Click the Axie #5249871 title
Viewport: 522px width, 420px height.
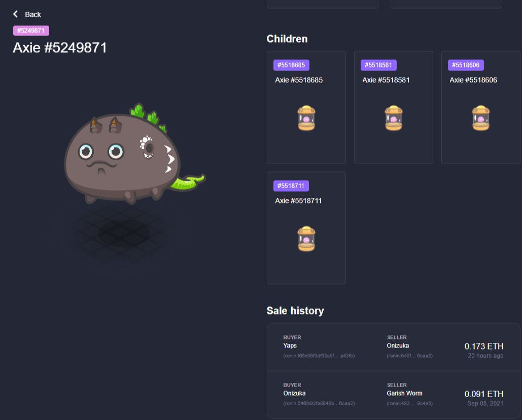(59, 48)
